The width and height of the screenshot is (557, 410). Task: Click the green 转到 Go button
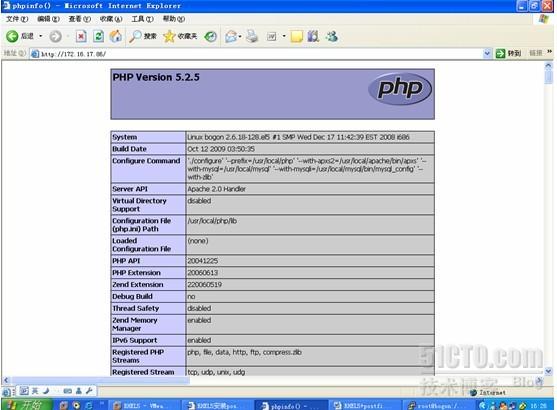pyautogui.click(x=508, y=54)
